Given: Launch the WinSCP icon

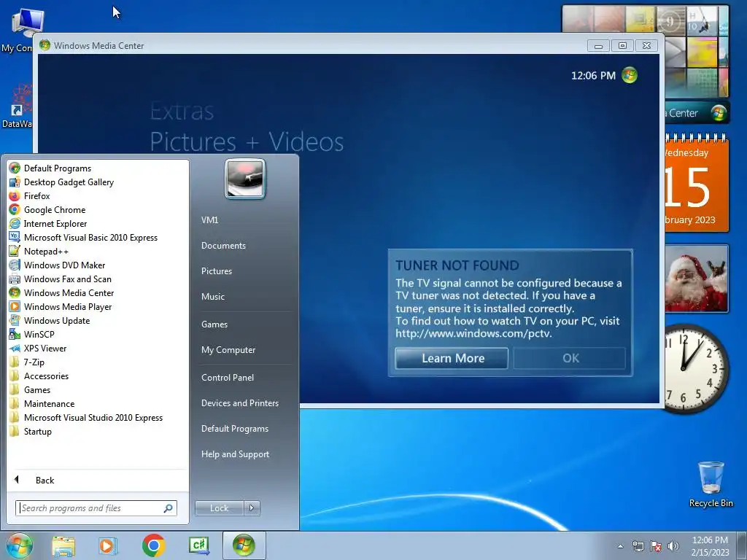Looking at the screenshot, I should pos(15,334).
